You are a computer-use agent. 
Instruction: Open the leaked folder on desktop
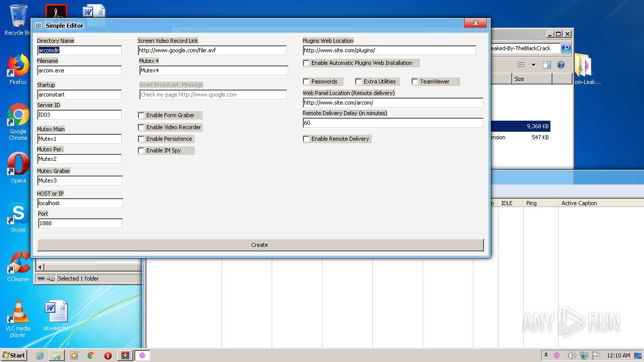[x=585, y=69]
